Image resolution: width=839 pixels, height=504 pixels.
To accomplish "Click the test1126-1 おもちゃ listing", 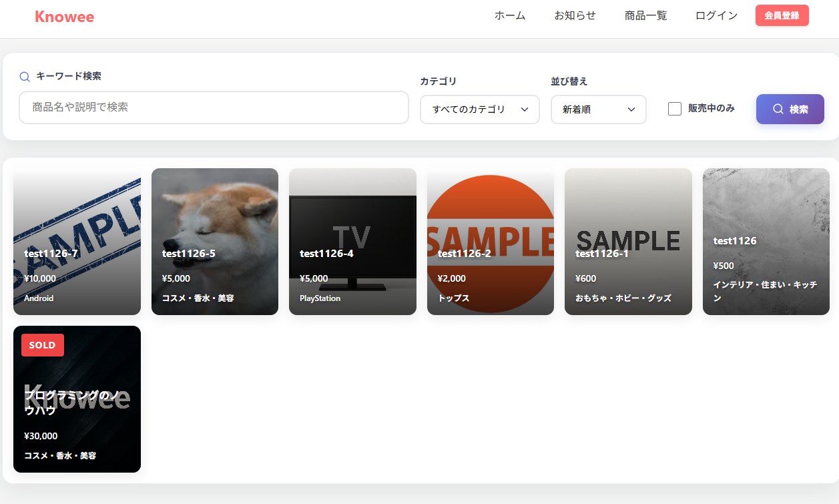I will [x=628, y=242].
